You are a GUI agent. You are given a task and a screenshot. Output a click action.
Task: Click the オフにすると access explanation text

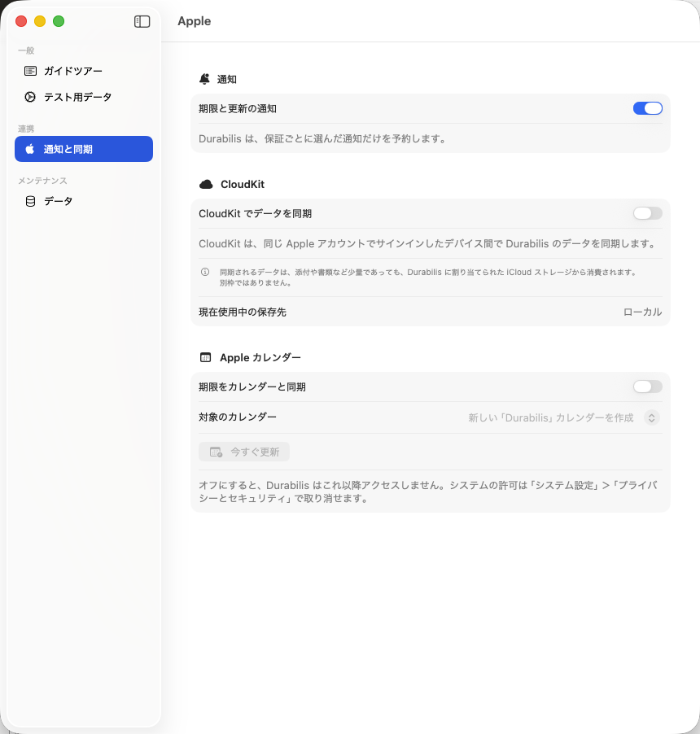tap(428, 492)
